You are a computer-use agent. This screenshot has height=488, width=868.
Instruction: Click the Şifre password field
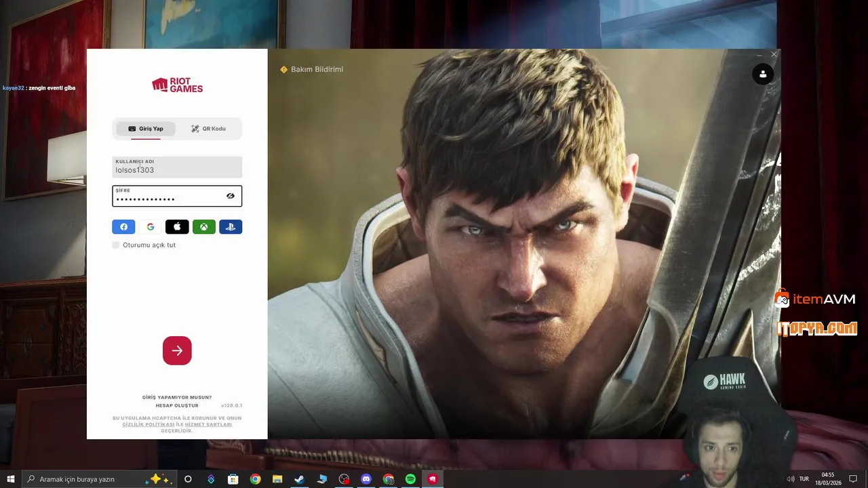pos(177,196)
